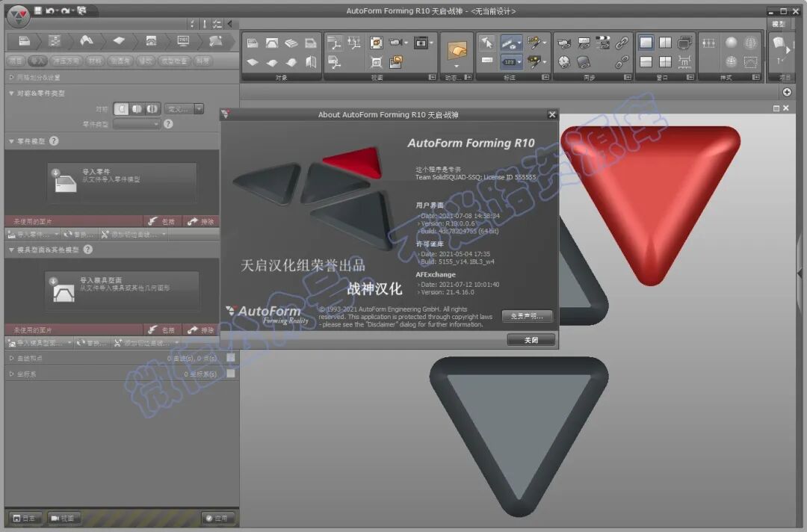Viewport: 807px width, 532px height.
Task: Expand the 坐标系 row
Action: click(11, 374)
